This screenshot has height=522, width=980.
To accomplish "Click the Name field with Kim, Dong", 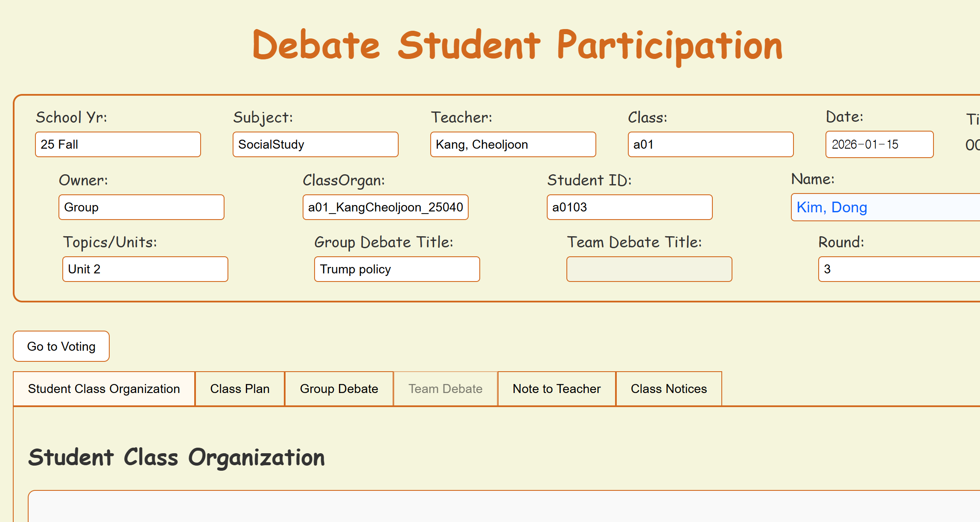I will (884, 207).
